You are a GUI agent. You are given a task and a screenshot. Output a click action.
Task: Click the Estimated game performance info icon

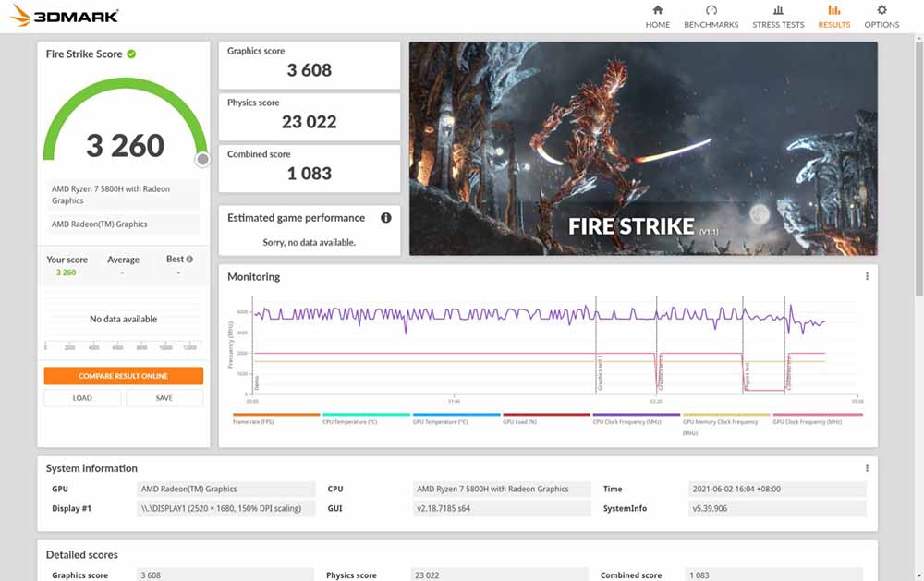point(386,217)
